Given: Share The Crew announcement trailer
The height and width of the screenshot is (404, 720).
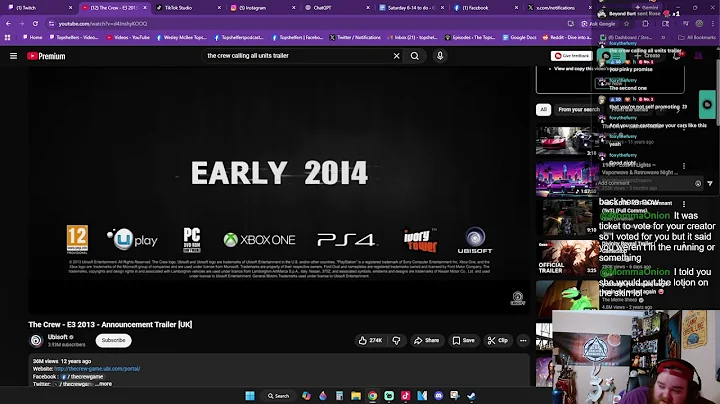Looking at the screenshot, I should pos(427,340).
